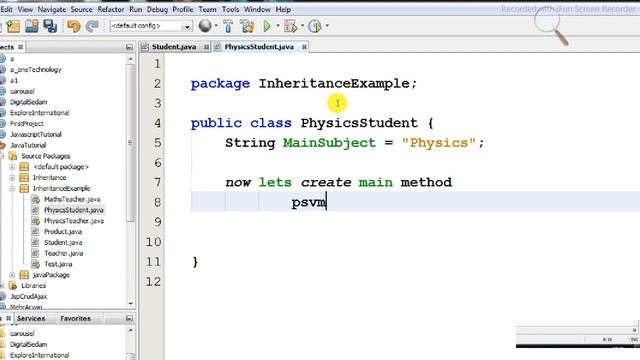The image size is (640, 360).
Task: Open the Refactor menu
Action: (111, 9)
